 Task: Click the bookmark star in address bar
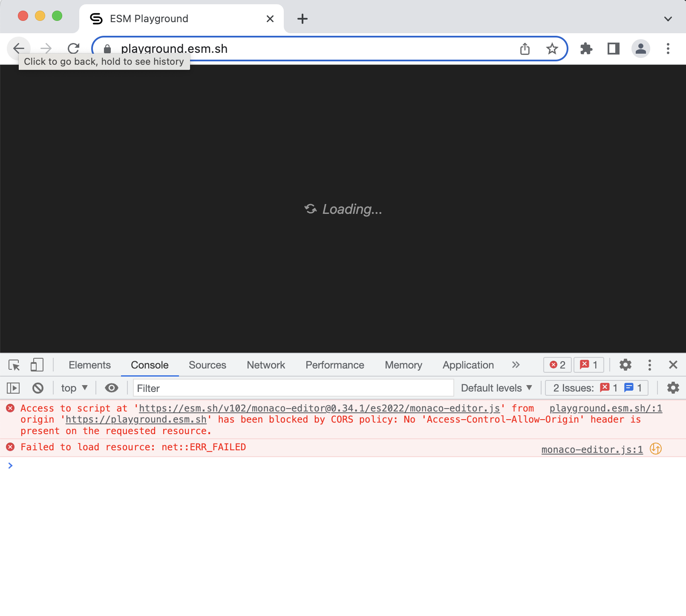click(x=552, y=49)
